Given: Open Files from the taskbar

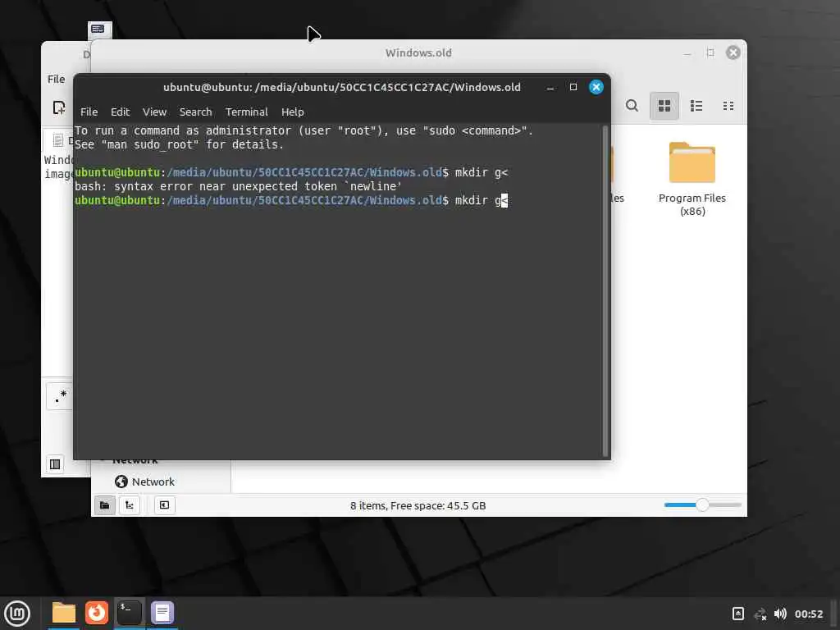Looking at the screenshot, I should [64, 613].
